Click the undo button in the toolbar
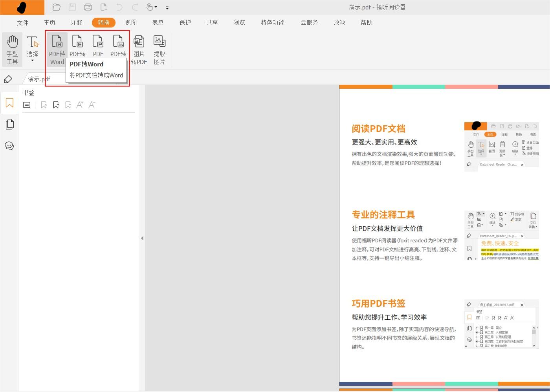The width and height of the screenshot is (550, 392). (x=119, y=7)
